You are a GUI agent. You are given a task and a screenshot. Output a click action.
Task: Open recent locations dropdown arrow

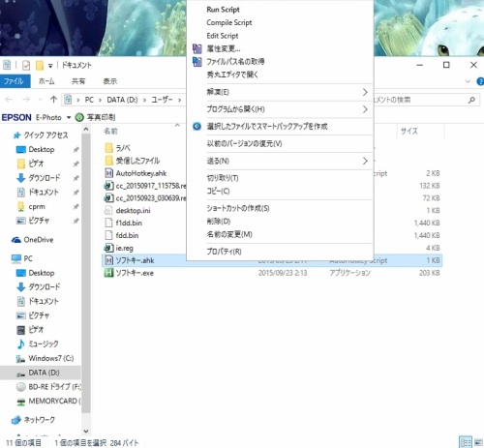tap(41, 100)
